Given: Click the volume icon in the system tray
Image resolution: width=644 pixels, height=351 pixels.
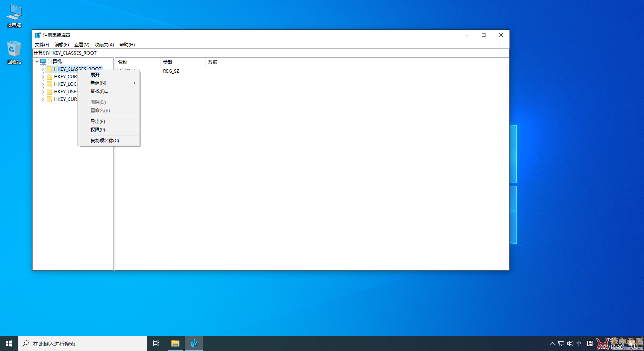Looking at the screenshot, I should [570, 343].
